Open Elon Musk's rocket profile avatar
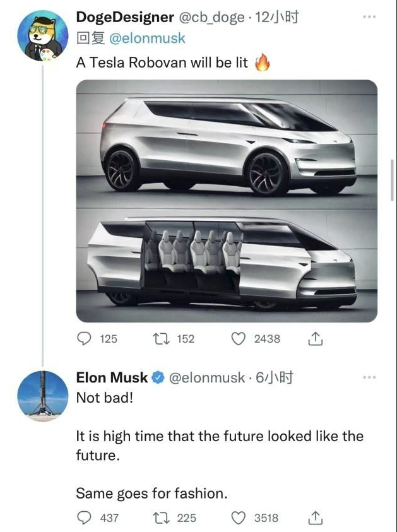 point(42,396)
